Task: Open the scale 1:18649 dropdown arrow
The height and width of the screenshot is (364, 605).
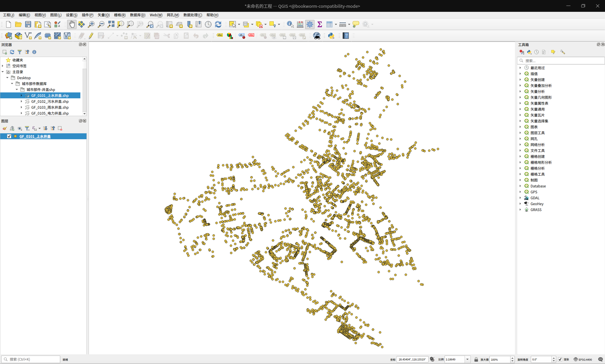Action: pos(467,359)
